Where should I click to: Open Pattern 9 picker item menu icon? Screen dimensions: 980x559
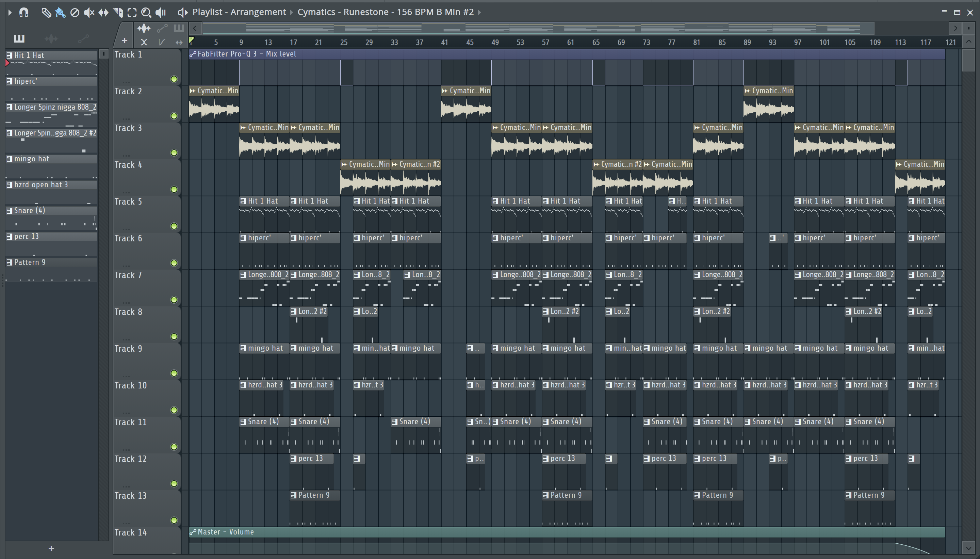[10, 262]
